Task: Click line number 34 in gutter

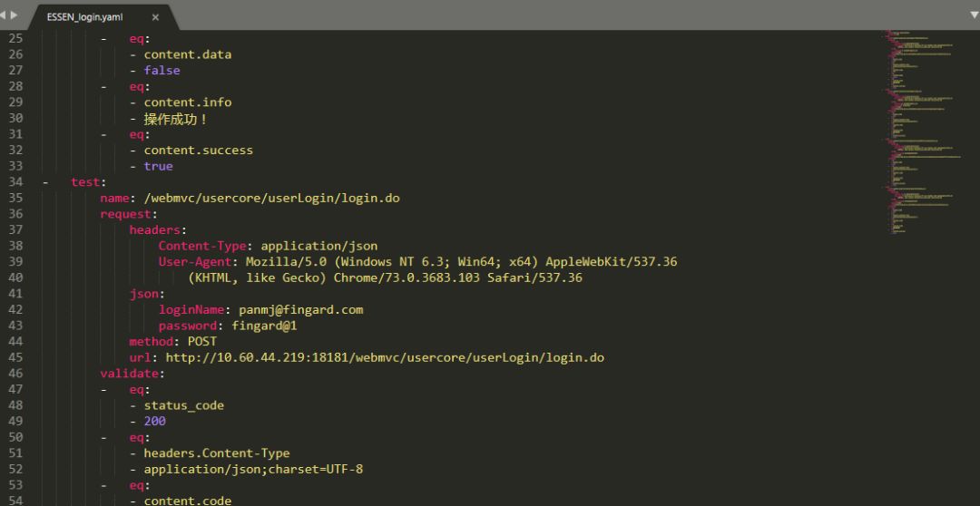Action: pos(15,182)
